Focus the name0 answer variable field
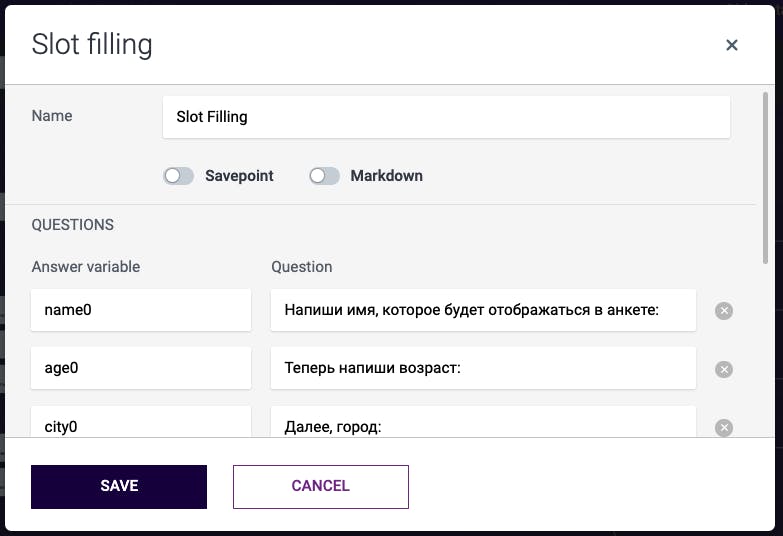Screen dimensions: 783x536 tap(141, 311)
